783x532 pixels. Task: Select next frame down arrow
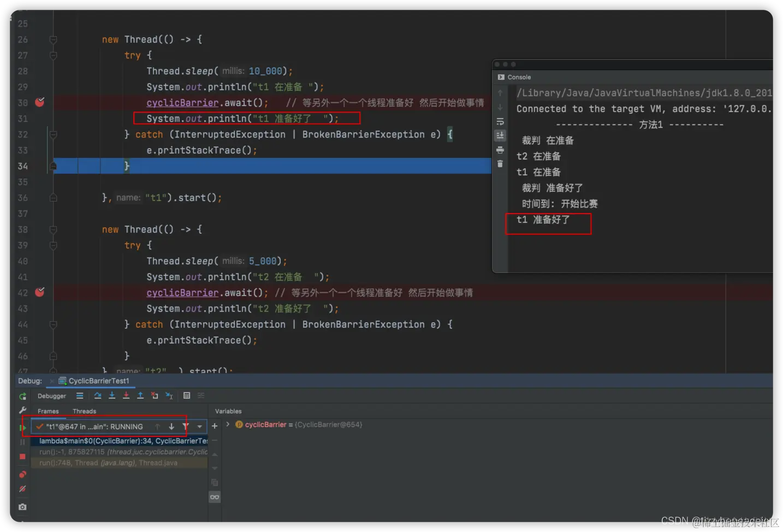(x=171, y=427)
